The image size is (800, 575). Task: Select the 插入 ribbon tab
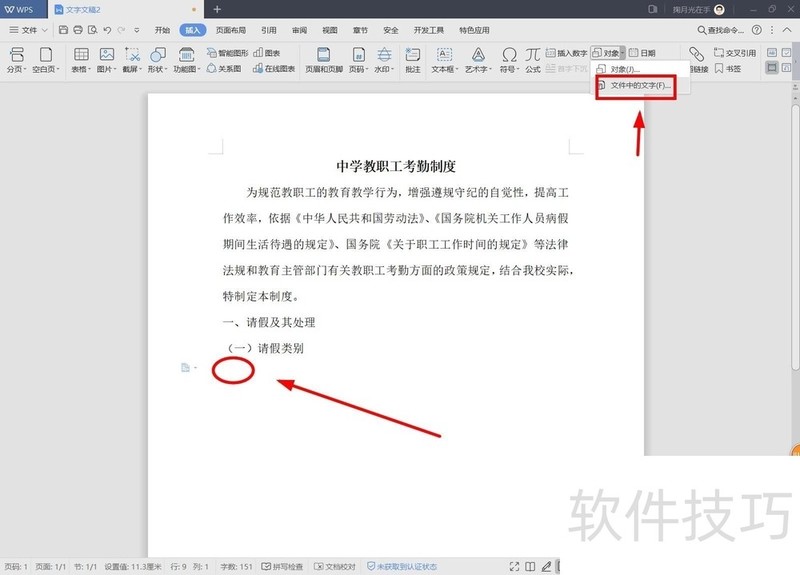point(193,30)
